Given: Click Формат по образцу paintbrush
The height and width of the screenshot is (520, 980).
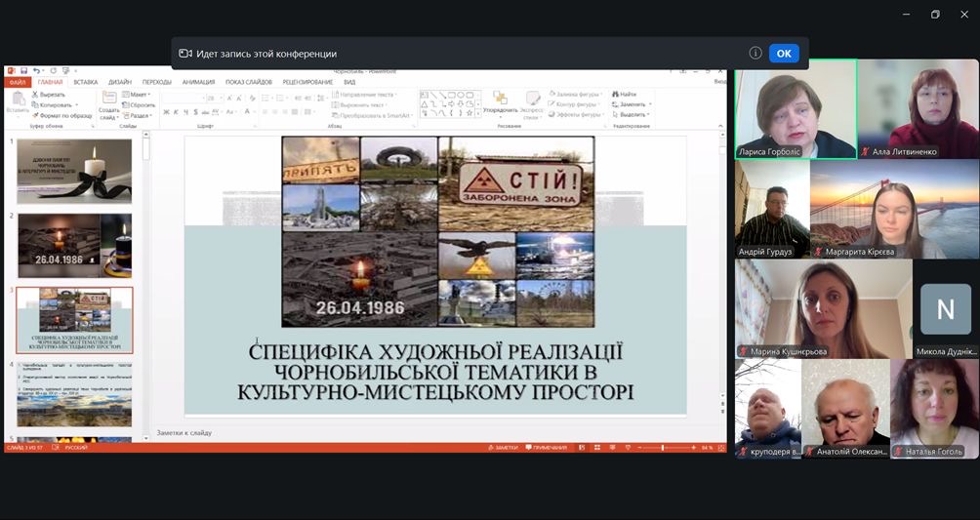Looking at the screenshot, I should click(35, 115).
